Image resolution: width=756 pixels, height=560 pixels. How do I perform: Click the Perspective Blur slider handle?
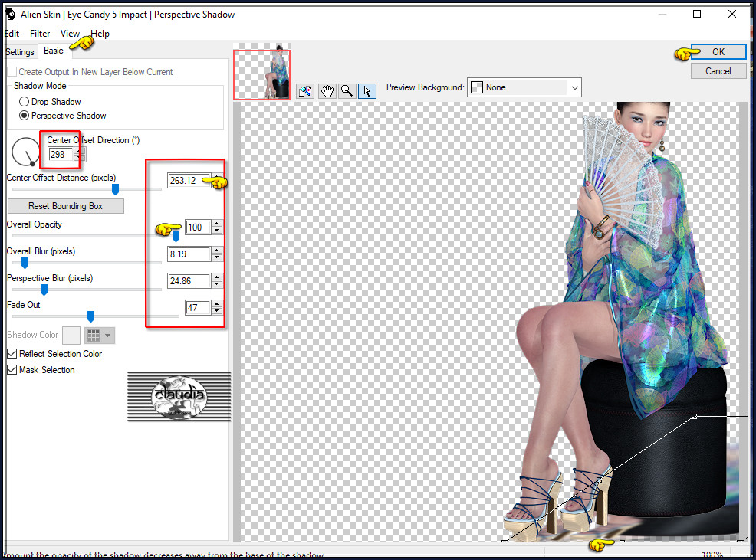click(x=44, y=290)
